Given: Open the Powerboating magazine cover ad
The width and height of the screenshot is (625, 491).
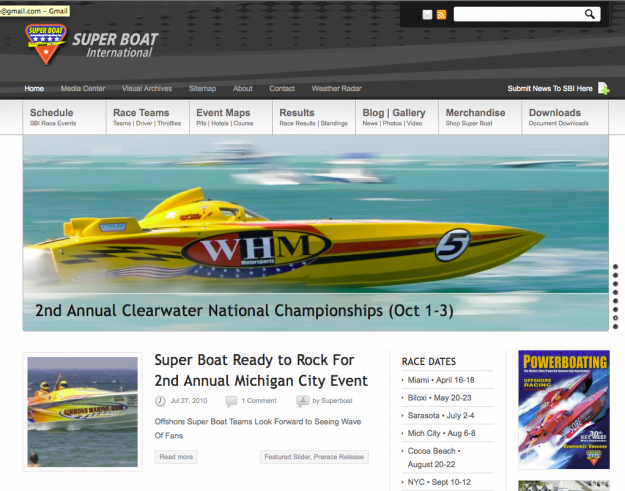Looking at the screenshot, I should pos(564,409).
